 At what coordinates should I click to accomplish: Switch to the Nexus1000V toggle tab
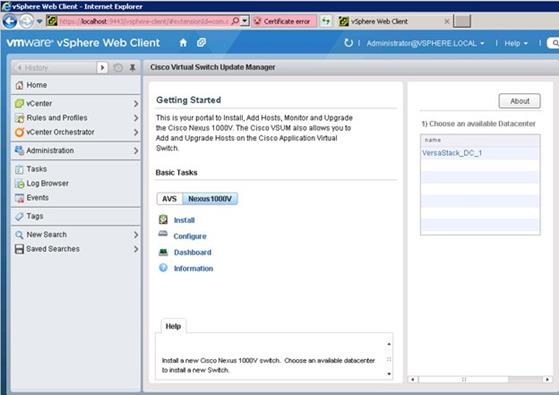click(x=210, y=199)
